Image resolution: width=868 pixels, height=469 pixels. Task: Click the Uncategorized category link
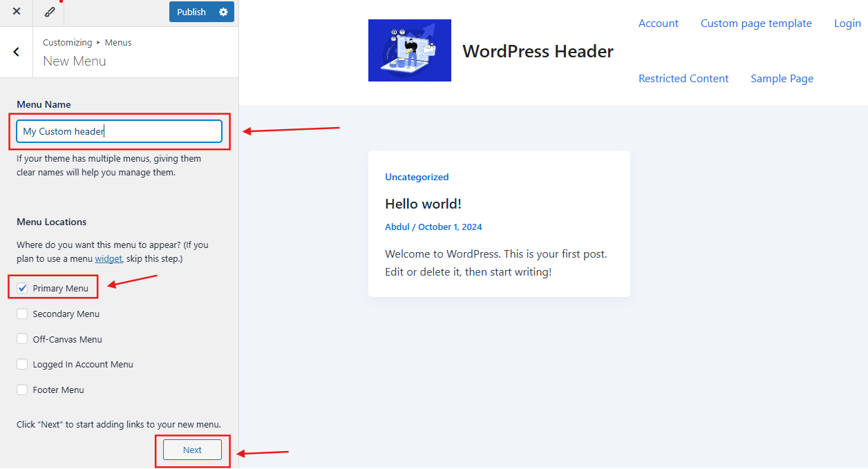point(417,177)
